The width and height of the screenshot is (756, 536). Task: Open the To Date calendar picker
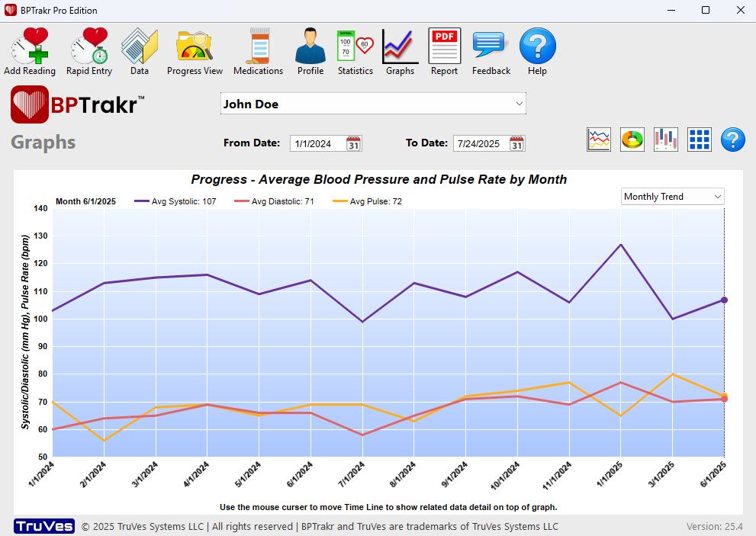[516, 143]
